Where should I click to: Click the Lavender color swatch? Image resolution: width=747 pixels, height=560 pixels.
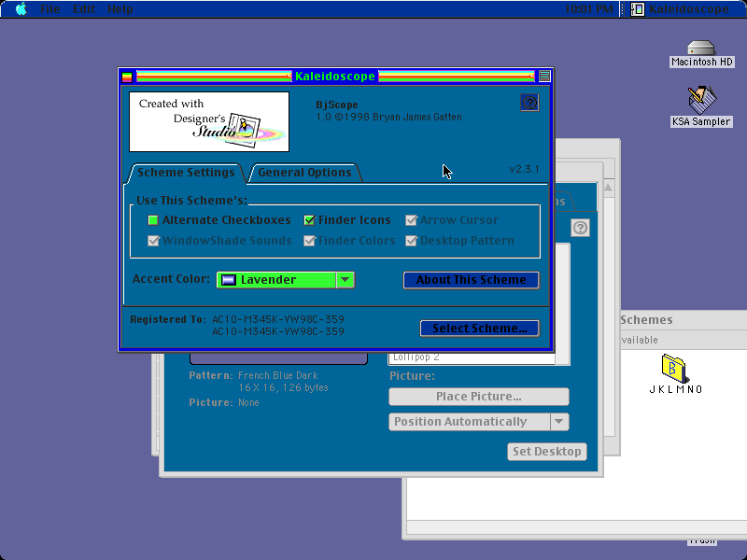pyautogui.click(x=229, y=280)
